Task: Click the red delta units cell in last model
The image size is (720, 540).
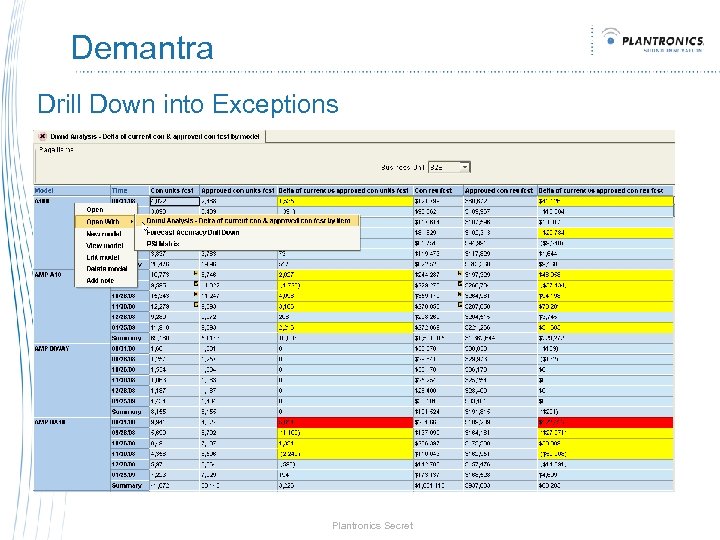Action: [x=345, y=422]
